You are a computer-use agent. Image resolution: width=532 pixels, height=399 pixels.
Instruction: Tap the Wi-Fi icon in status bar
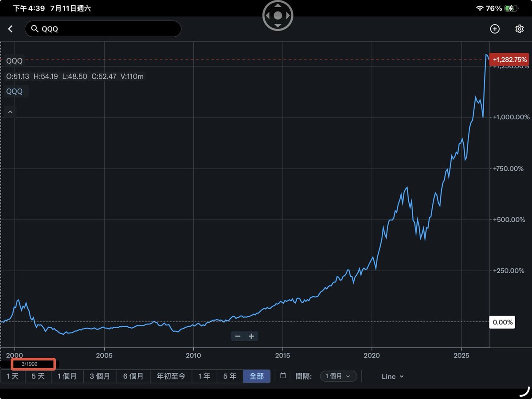(x=480, y=8)
